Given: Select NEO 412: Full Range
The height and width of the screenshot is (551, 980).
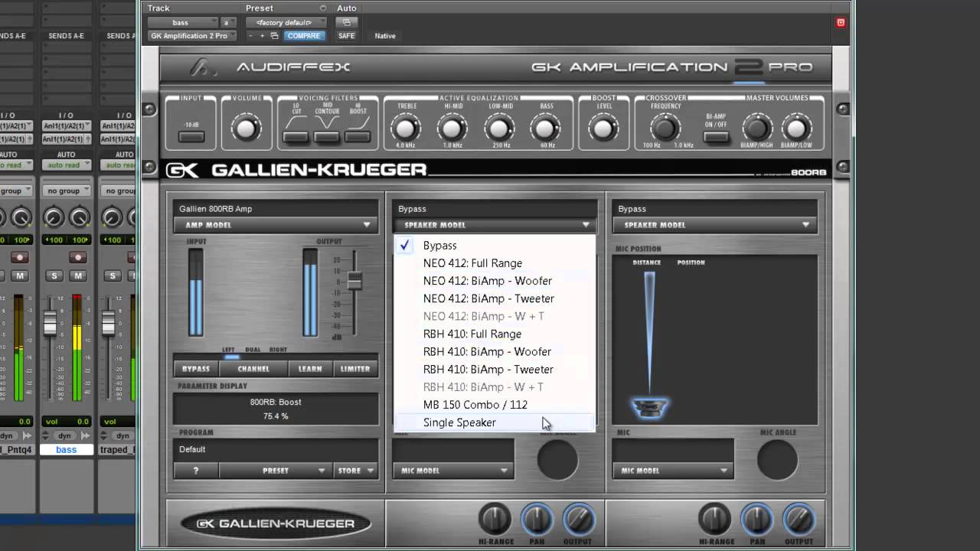Looking at the screenshot, I should coord(495,263).
